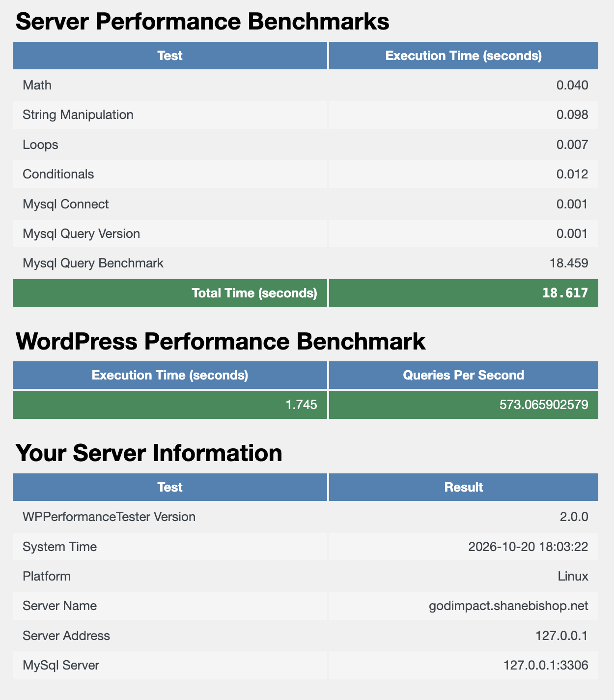Click the 0.098 execution time value
614x700 pixels.
pos(572,115)
